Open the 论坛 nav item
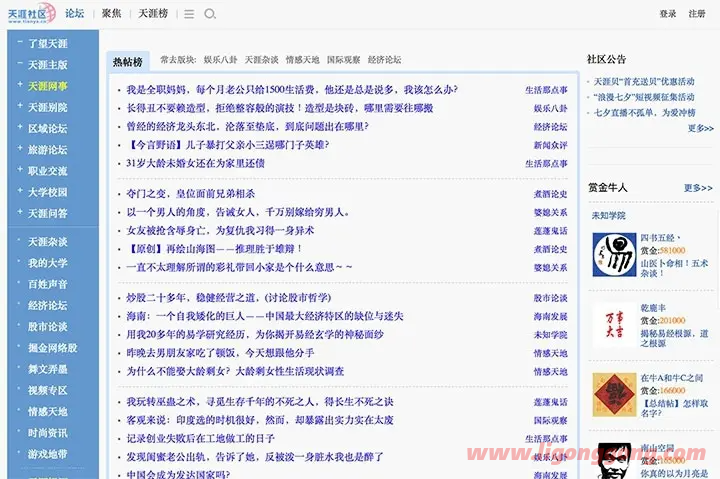The height and width of the screenshot is (479, 720). (x=74, y=13)
